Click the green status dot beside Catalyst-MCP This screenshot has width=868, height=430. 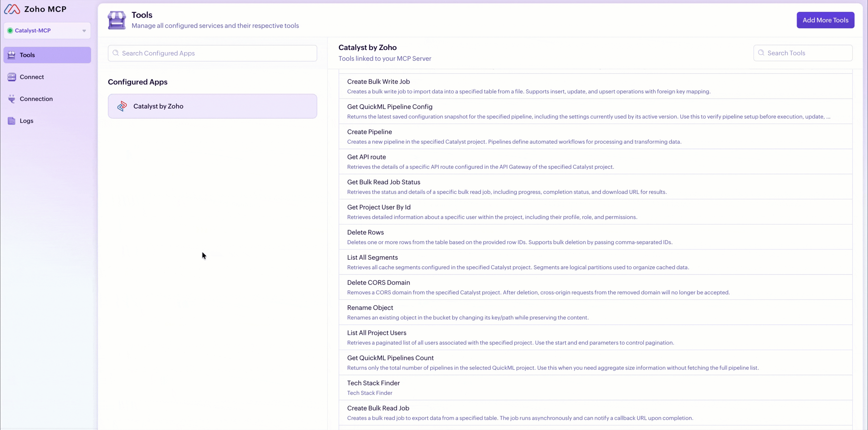point(10,31)
